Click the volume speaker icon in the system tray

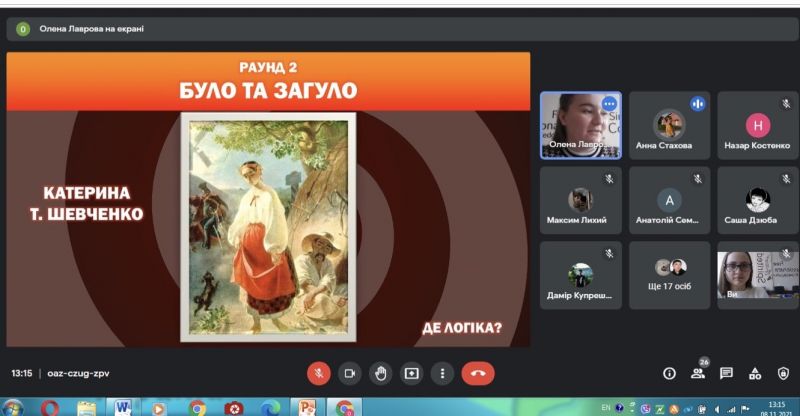point(718,409)
